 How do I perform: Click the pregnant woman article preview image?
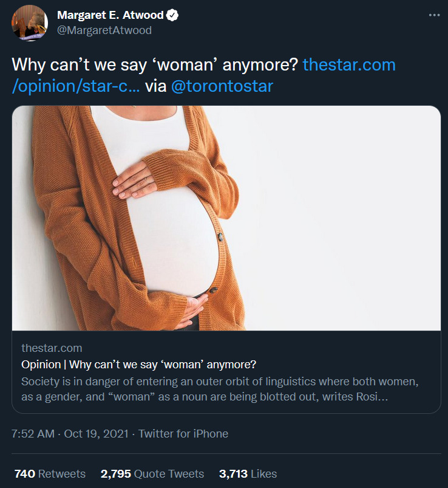coord(226,218)
